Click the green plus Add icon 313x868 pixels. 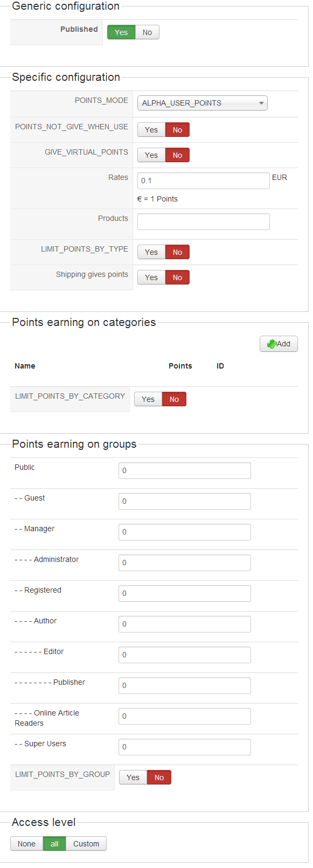coord(272,344)
